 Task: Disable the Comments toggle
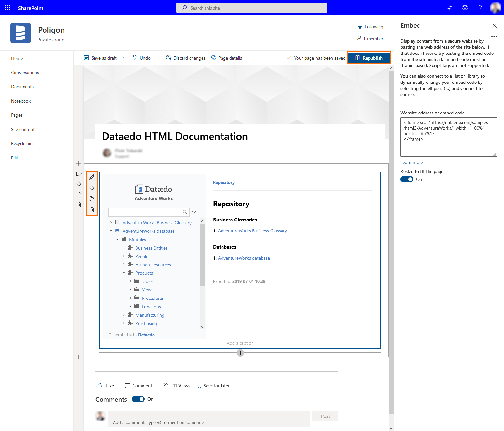point(138,399)
